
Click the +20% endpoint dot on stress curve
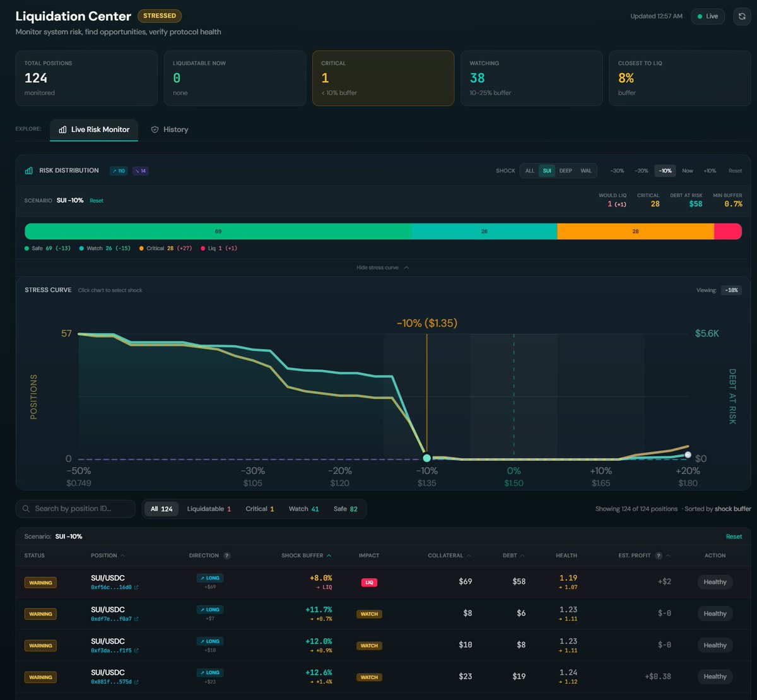tap(688, 454)
